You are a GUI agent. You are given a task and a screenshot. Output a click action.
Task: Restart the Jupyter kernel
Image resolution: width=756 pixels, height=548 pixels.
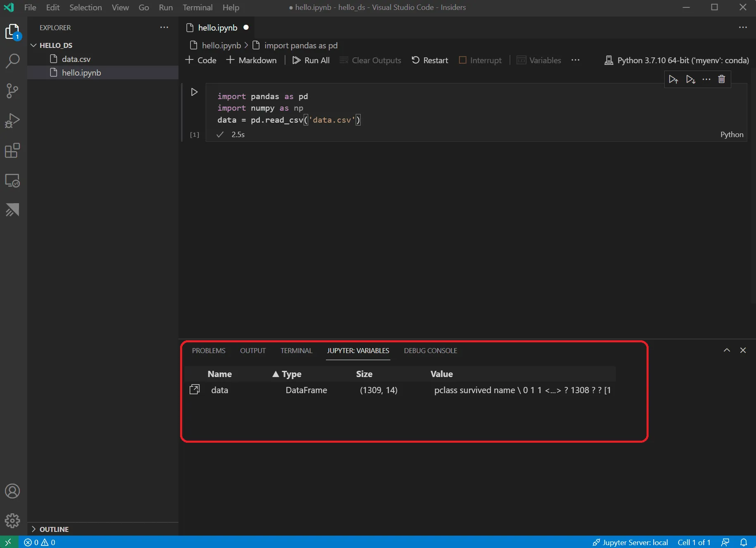pos(430,60)
